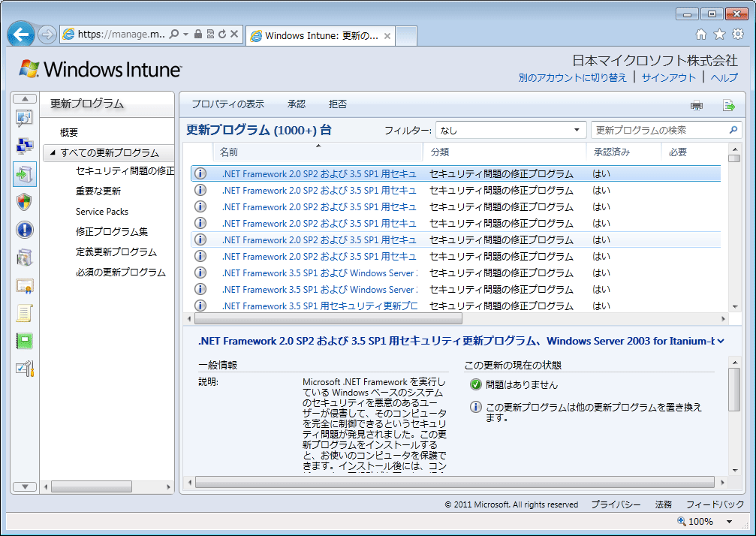
Task: Open Software workspace icon in sidebar
Action: [25, 258]
